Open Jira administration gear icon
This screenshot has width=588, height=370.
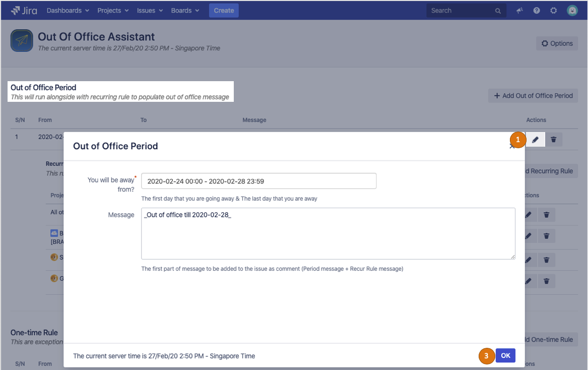point(554,11)
